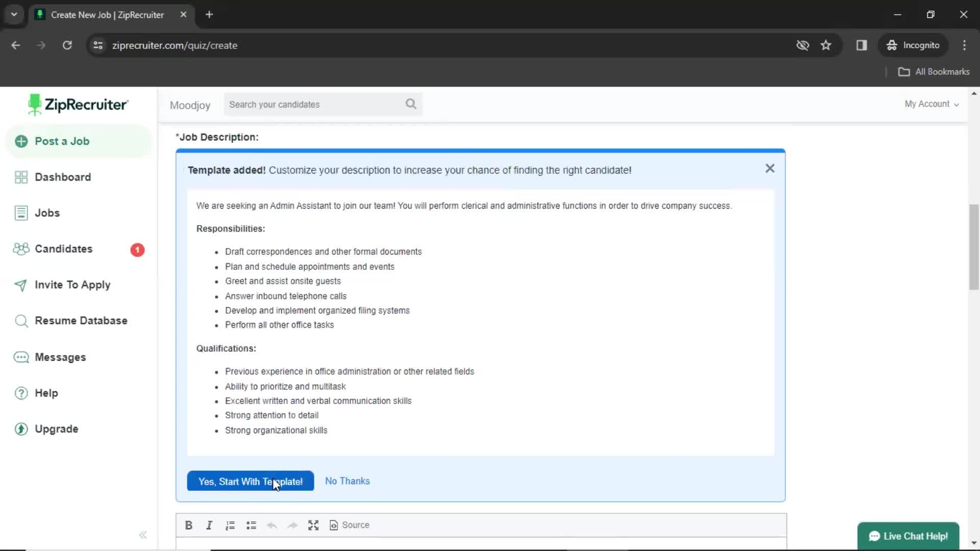The width and height of the screenshot is (980, 551).
Task: Open the Post a Job menu
Action: coord(62,141)
